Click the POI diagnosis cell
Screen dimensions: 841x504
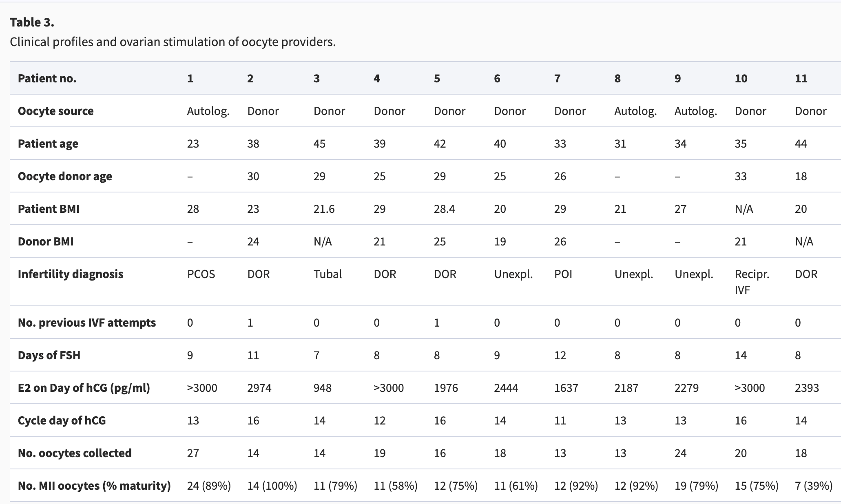point(563,274)
